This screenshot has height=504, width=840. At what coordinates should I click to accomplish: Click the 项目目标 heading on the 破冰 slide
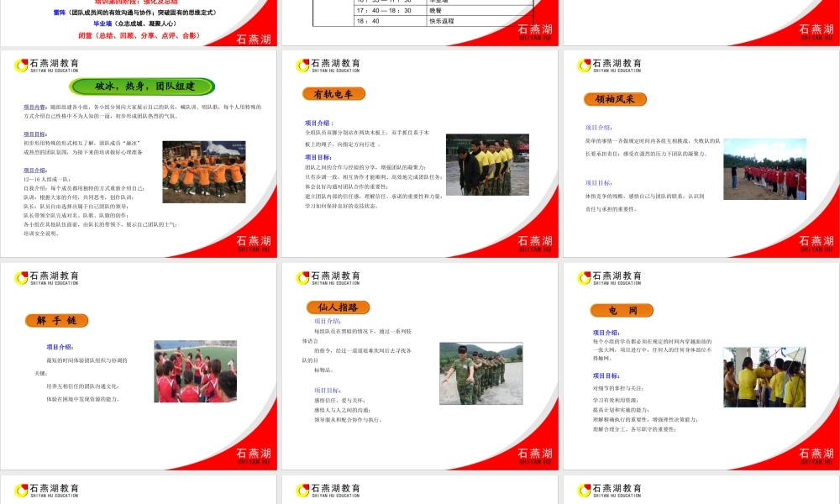[34, 134]
